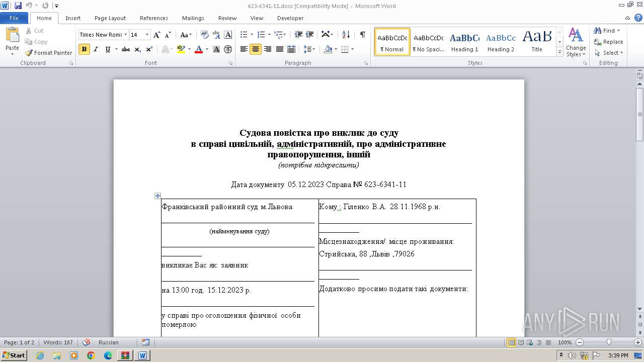Align text right
Image resolution: width=644 pixels, height=362 pixels.
tap(268, 49)
